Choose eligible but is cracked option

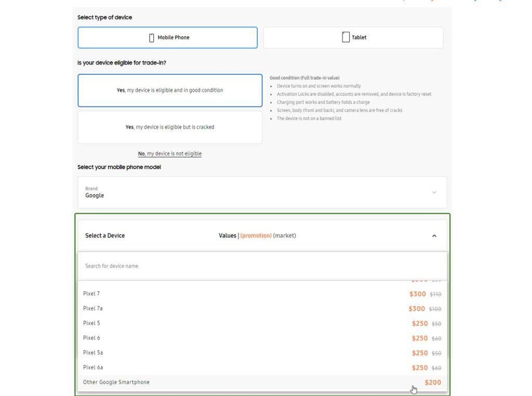pos(170,127)
